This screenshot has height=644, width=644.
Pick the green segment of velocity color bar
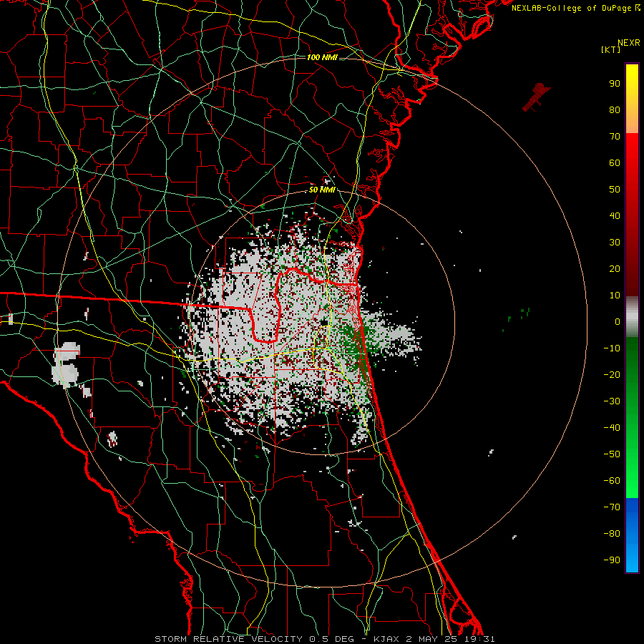point(632,418)
